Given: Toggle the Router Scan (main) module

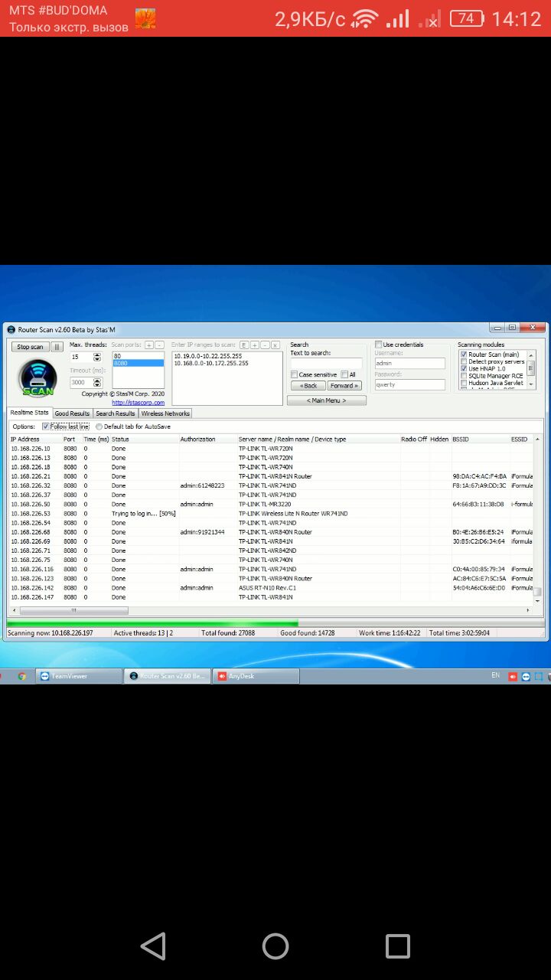Looking at the screenshot, I should pyautogui.click(x=464, y=354).
